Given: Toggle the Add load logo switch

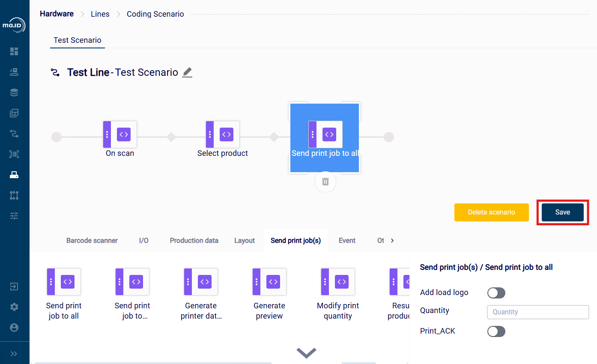Looking at the screenshot, I should [496, 293].
